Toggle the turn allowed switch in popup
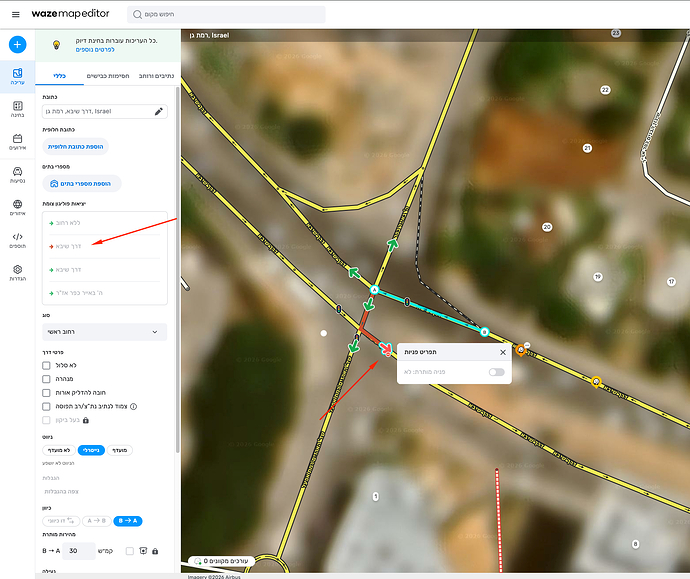The width and height of the screenshot is (690, 579). click(x=496, y=372)
